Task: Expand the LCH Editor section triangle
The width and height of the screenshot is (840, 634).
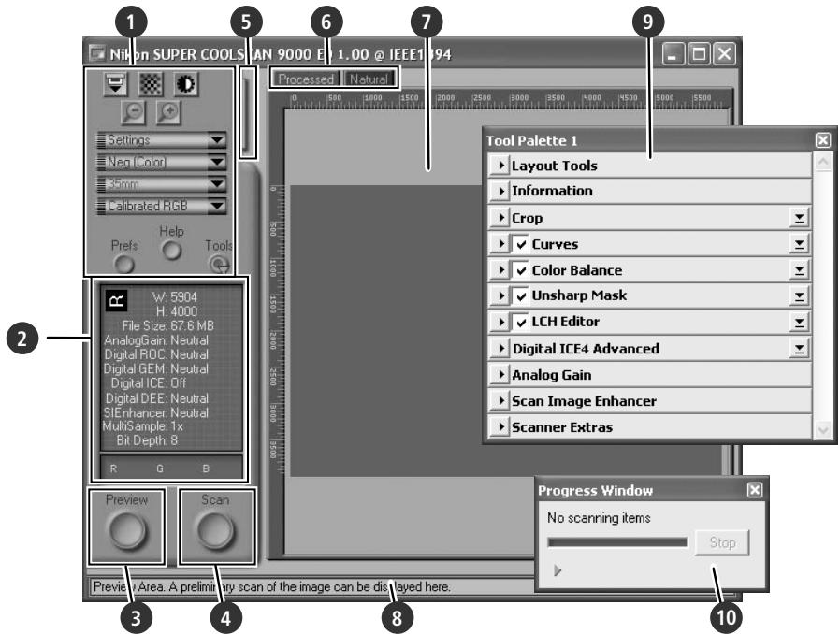Action: click(x=500, y=322)
